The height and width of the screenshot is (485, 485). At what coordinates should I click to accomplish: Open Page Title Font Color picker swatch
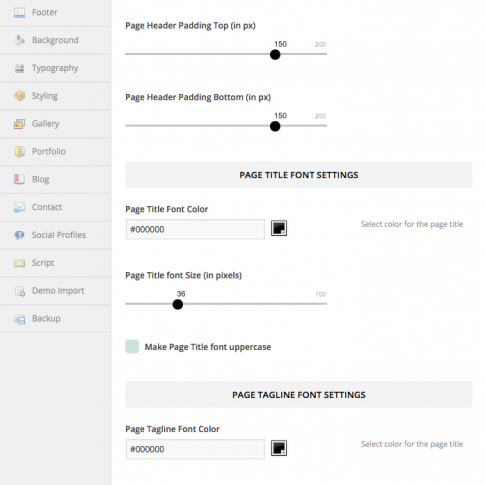pos(279,229)
